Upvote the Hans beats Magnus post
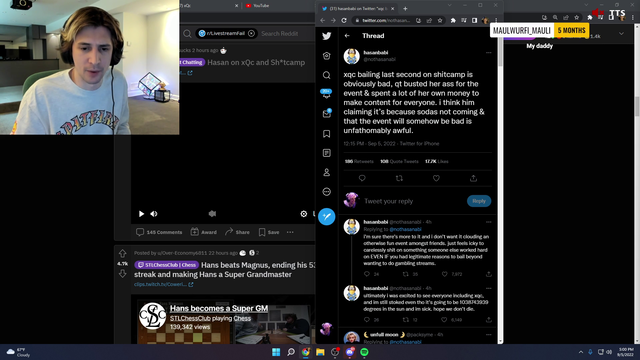Viewport: 640px width, 360px height. coord(122,253)
